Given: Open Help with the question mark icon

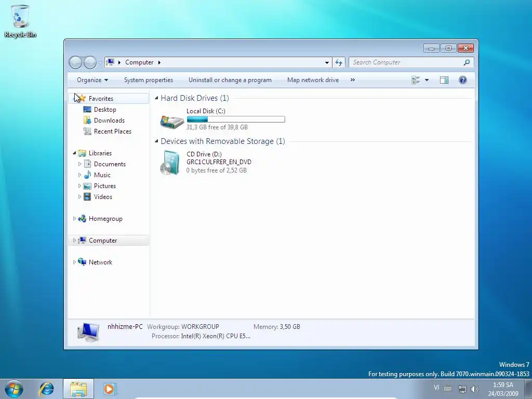Looking at the screenshot, I should pos(463,80).
